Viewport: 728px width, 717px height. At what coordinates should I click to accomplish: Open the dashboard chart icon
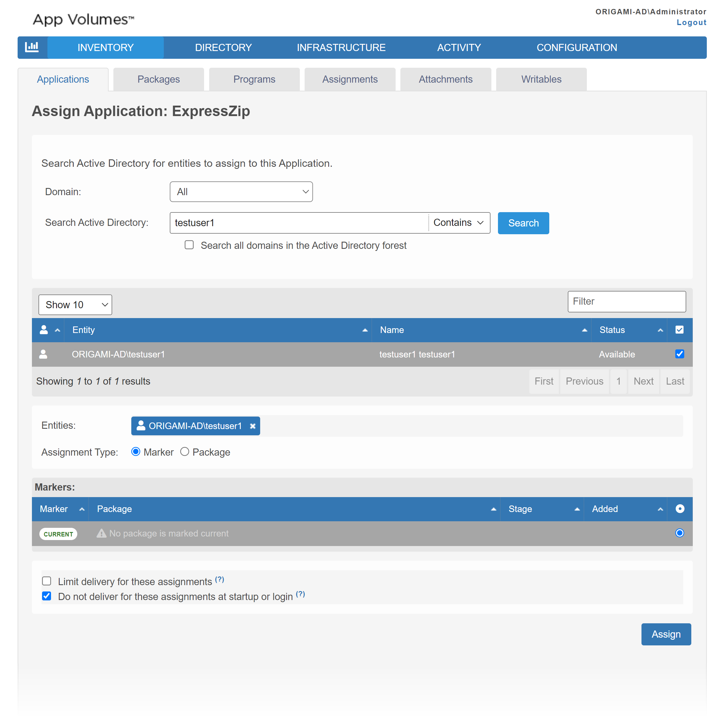click(32, 47)
